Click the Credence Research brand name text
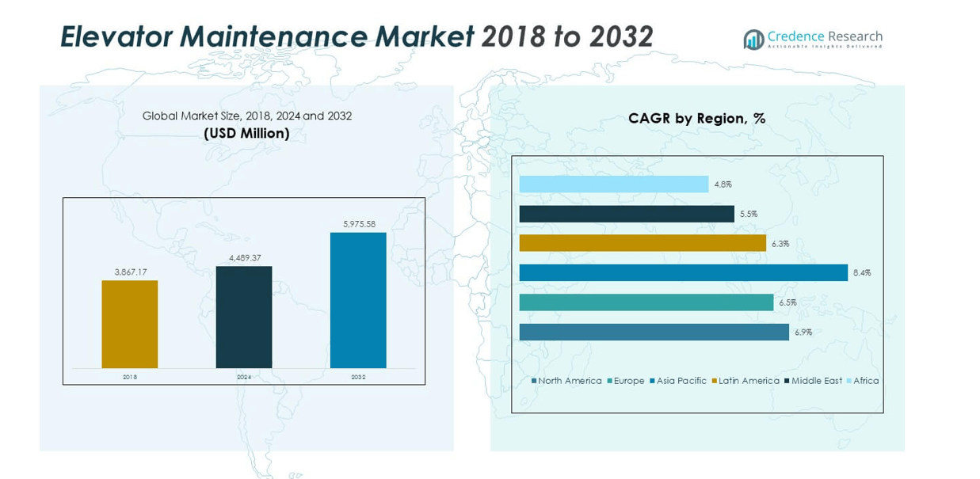The width and height of the screenshot is (980, 479). (825, 36)
